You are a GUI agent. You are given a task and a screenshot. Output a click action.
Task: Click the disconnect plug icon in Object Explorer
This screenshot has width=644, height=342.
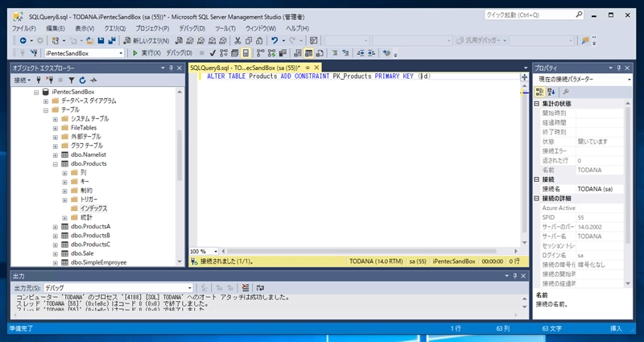50,80
